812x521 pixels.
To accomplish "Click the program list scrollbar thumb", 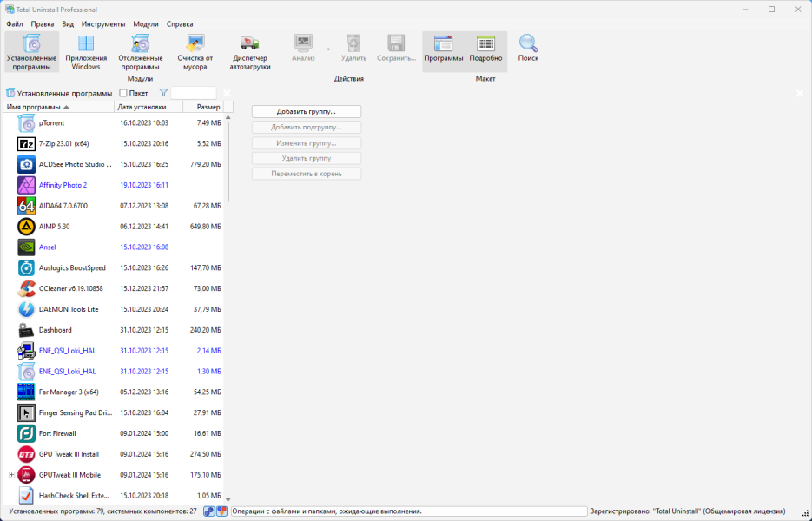I will tap(228, 162).
